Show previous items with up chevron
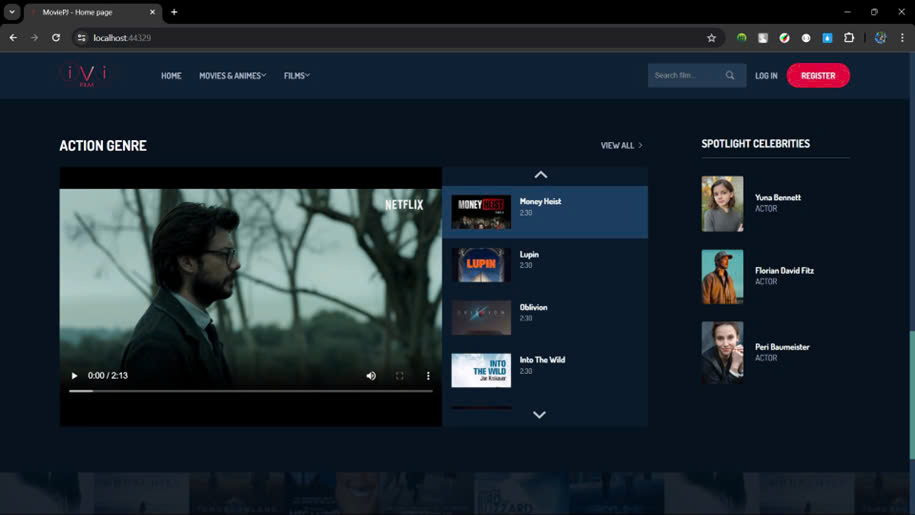 541,174
